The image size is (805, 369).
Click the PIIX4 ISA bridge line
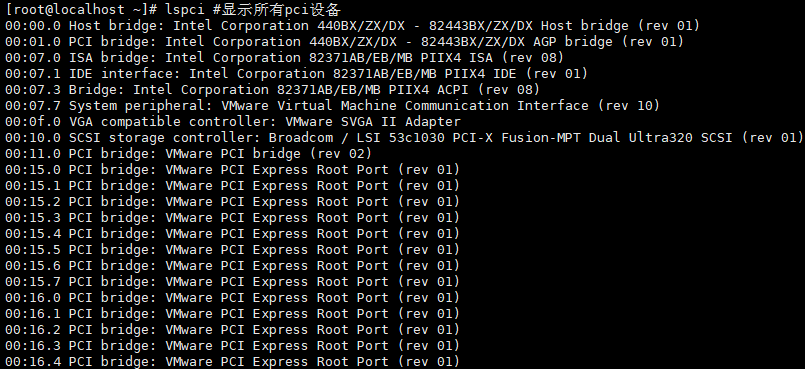coord(284,57)
